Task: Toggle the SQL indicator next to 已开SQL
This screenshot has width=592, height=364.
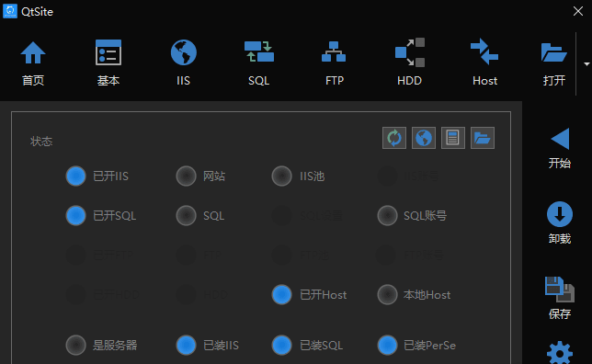Action: 186,216
